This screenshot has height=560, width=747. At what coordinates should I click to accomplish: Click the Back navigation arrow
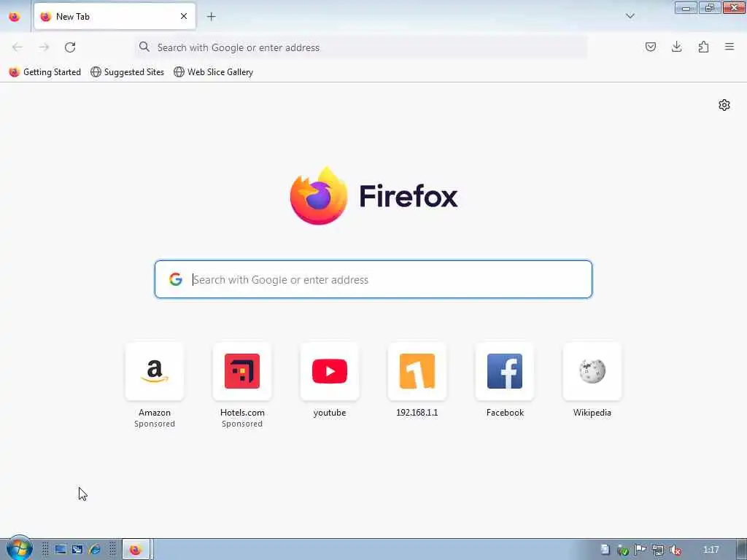[18, 47]
